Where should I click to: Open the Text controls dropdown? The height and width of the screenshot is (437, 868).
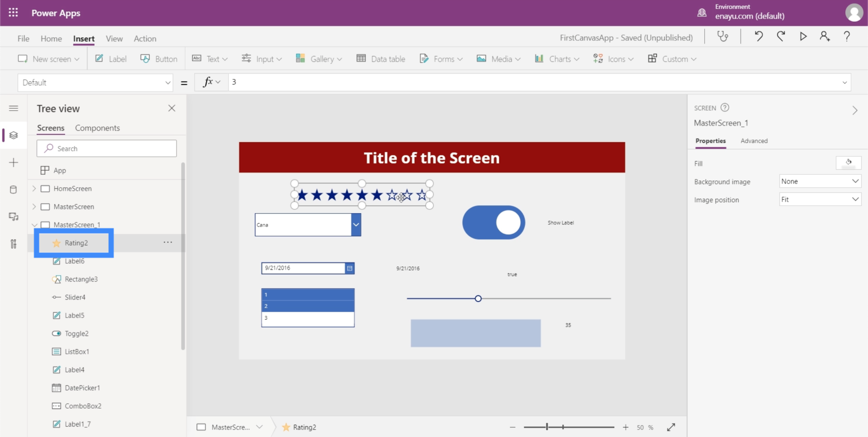(210, 59)
